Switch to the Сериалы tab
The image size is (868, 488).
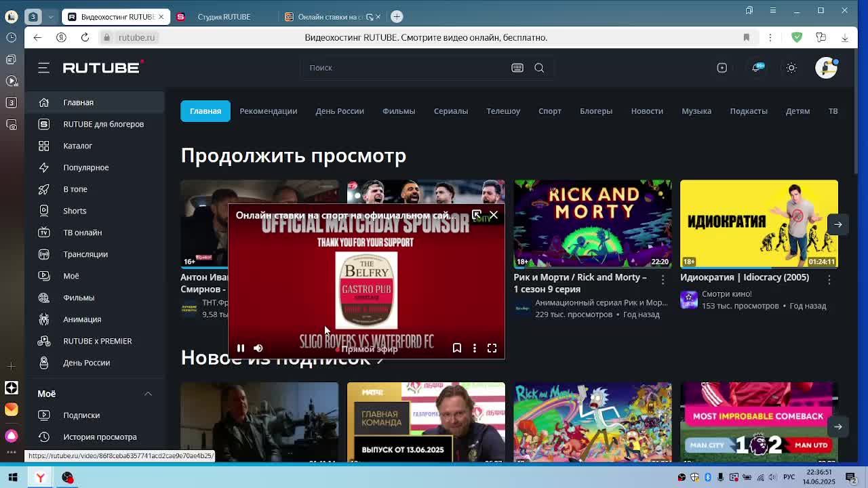451,111
